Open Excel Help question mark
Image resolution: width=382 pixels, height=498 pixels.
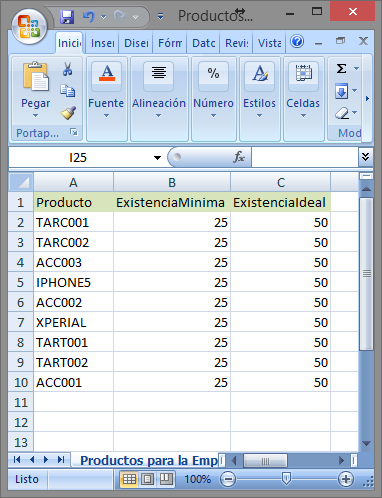click(x=297, y=42)
